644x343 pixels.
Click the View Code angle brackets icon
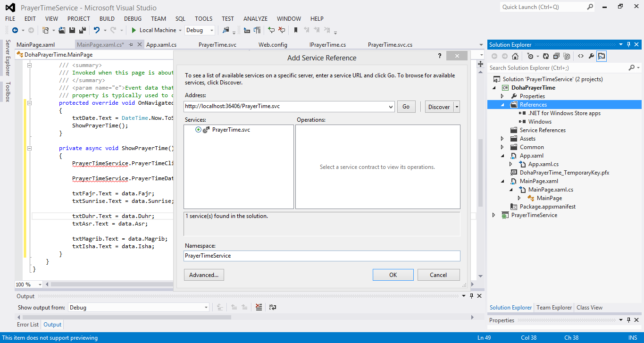(x=581, y=56)
